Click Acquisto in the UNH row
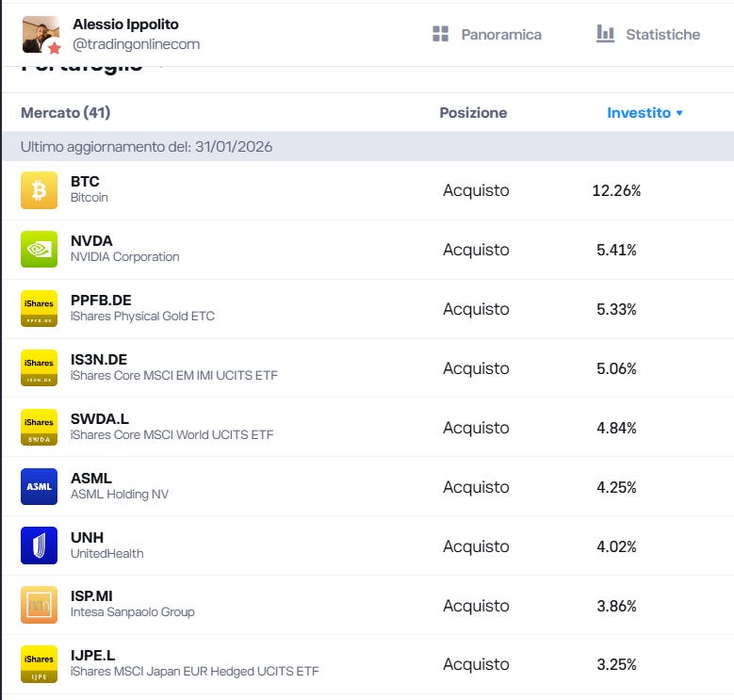This screenshot has height=700, width=734. click(x=476, y=546)
